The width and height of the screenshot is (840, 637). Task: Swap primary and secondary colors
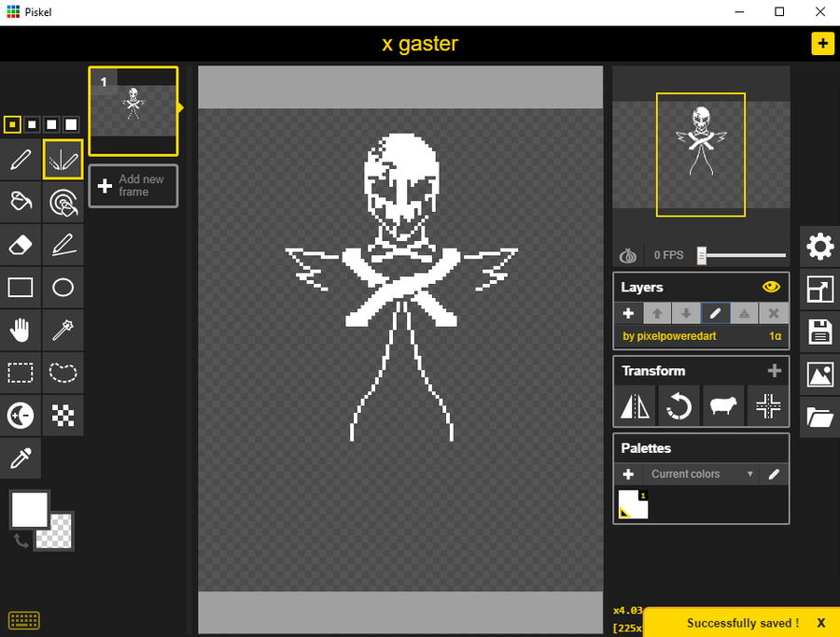pos(21,541)
